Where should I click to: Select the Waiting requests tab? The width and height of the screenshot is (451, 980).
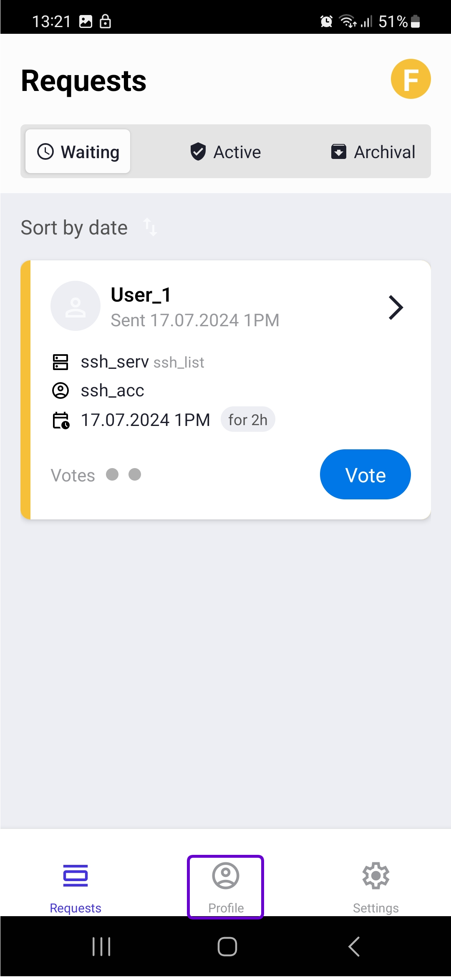78,152
